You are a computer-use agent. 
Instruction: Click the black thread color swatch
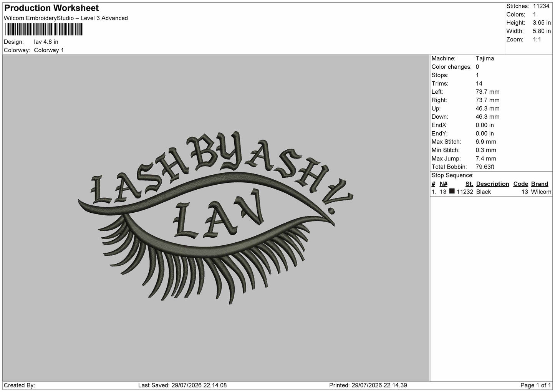[x=452, y=191]
